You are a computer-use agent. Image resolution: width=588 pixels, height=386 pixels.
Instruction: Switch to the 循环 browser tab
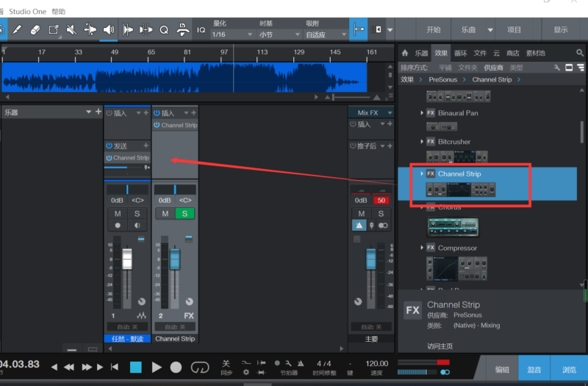pyautogui.click(x=461, y=53)
